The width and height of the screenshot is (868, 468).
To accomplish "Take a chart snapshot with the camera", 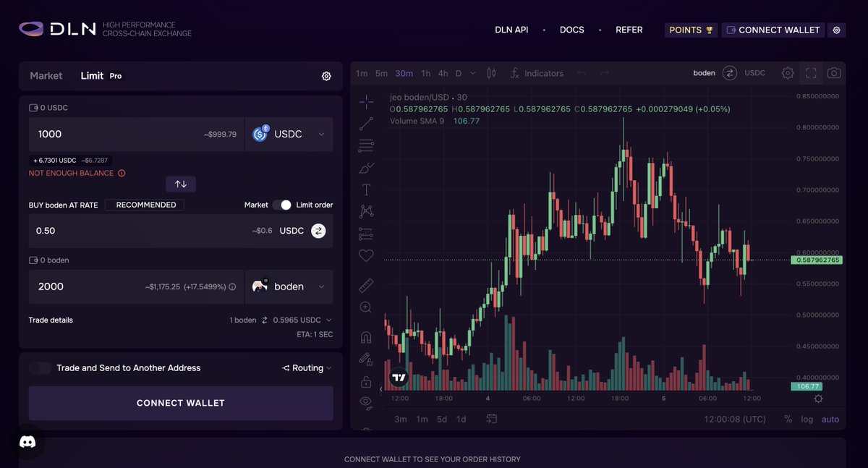I will (834, 73).
